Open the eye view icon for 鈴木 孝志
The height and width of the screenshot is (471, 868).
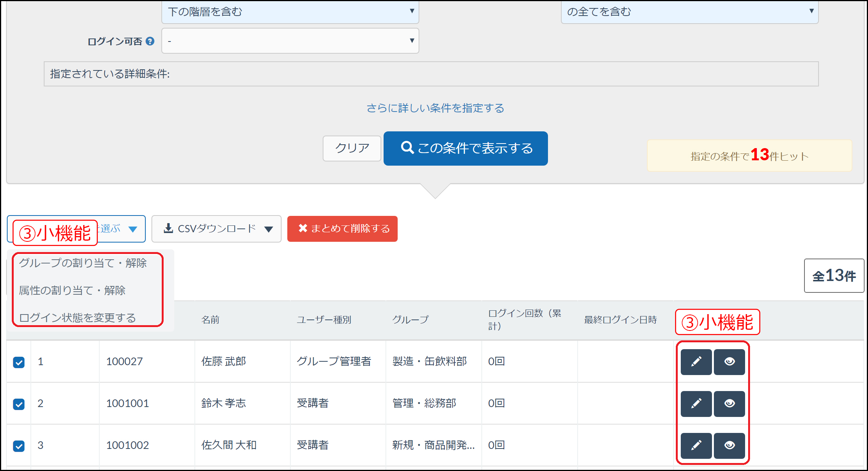(729, 404)
